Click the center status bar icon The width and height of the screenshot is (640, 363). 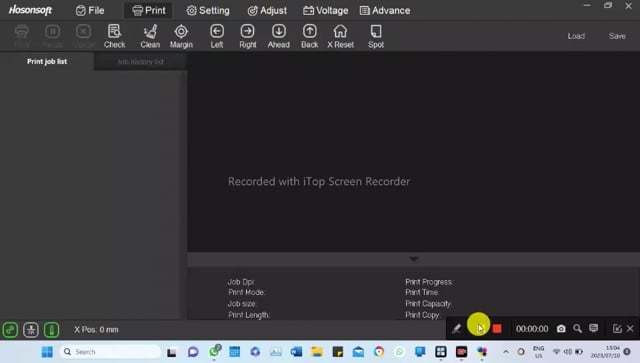31,330
